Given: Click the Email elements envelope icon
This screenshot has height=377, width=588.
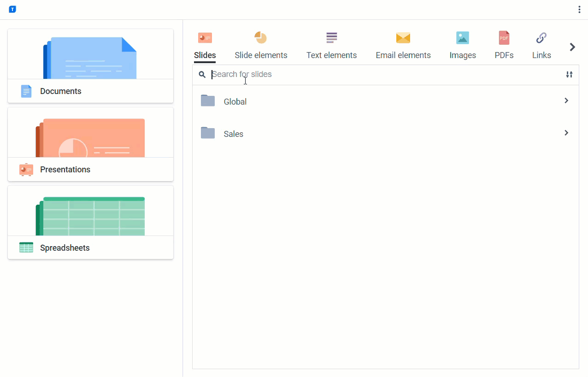Looking at the screenshot, I should [403, 38].
